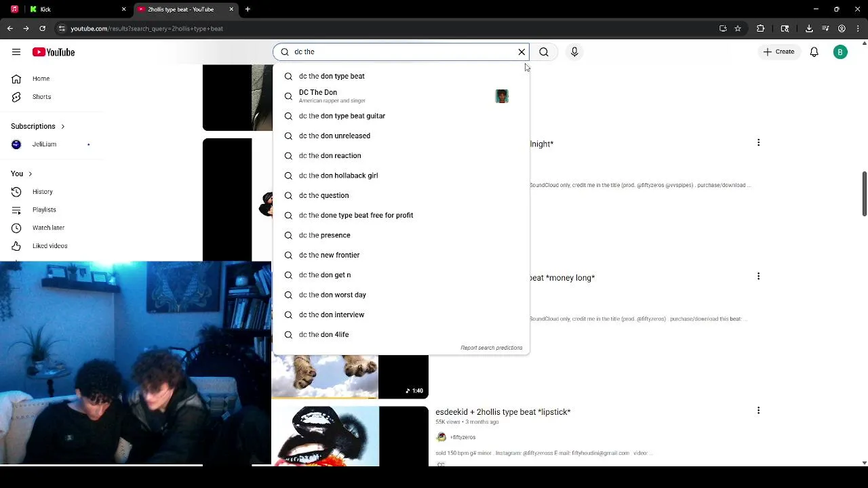
Task: Open Liked videos
Action: pos(50,246)
